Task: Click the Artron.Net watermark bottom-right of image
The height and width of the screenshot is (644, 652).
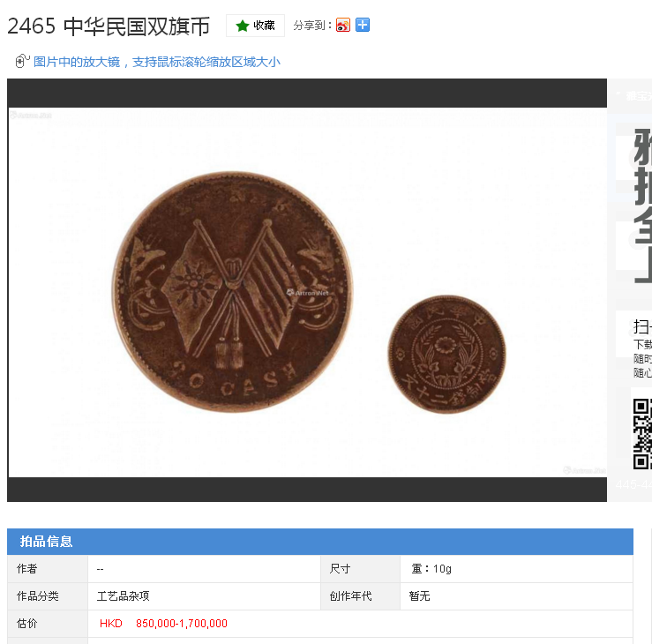Action: pos(584,470)
